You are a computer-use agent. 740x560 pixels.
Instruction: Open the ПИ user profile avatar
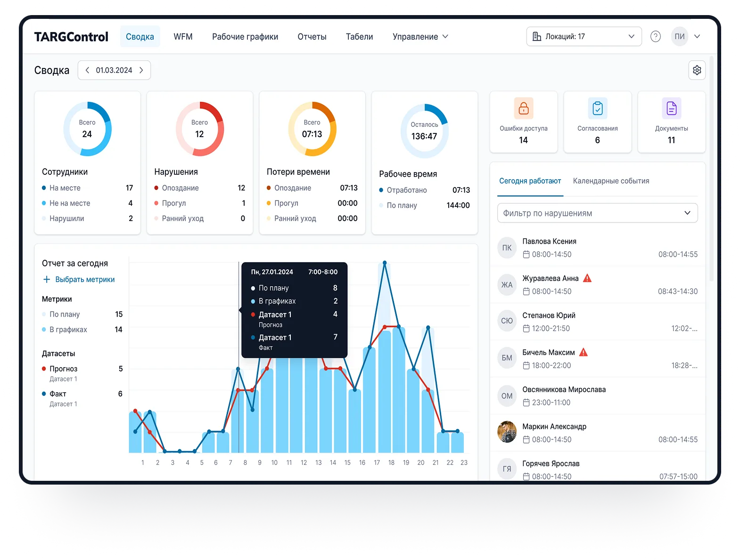click(x=679, y=36)
